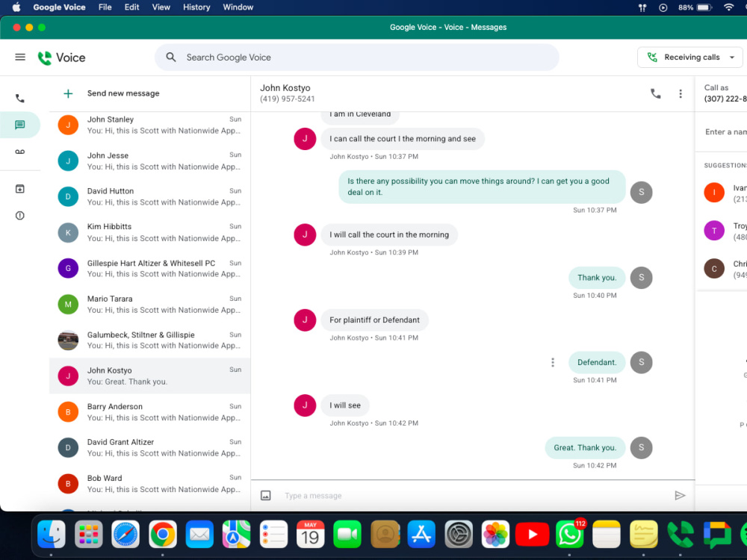Image resolution: width=747 pixels, height=560 pixels.
Task: Open Kim Hibbitts conversation
Action: tap(149, 232)
